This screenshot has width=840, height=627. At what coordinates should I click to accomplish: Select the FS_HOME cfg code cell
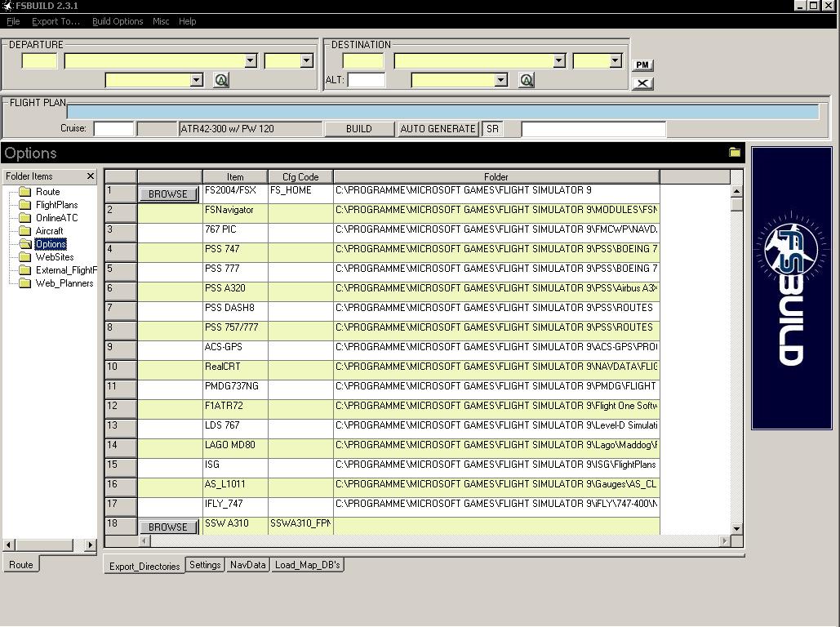300,193
